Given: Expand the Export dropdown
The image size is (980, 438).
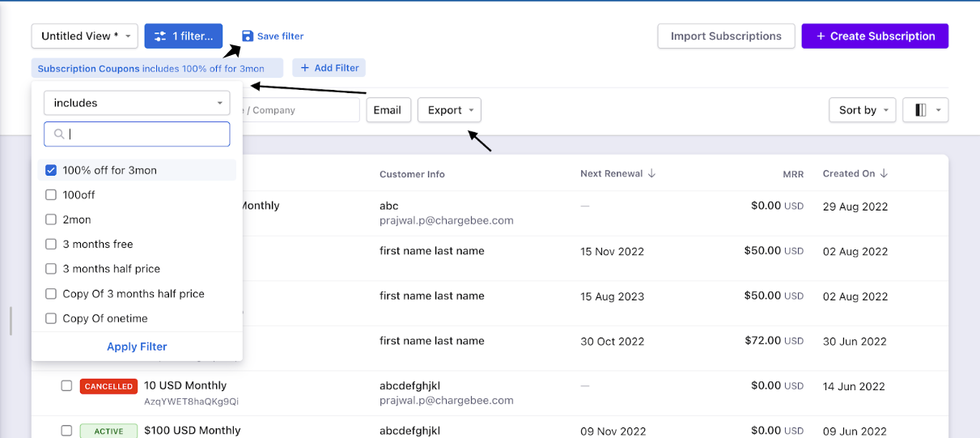Looking at the screenshot, I should (x=449, y=110).
